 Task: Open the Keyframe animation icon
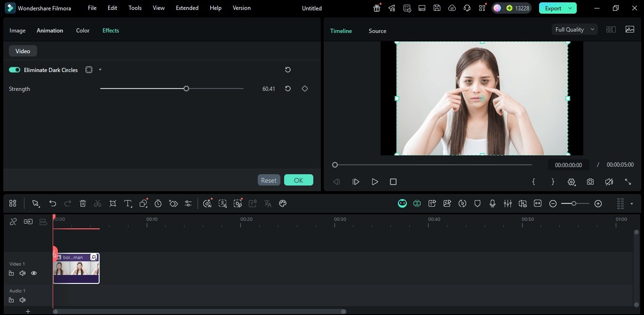point(173,203)
